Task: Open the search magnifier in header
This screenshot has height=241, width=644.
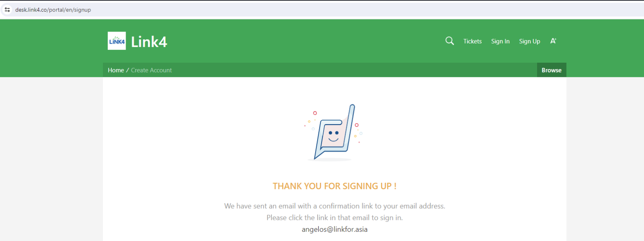Action: [x=450, y=41]
